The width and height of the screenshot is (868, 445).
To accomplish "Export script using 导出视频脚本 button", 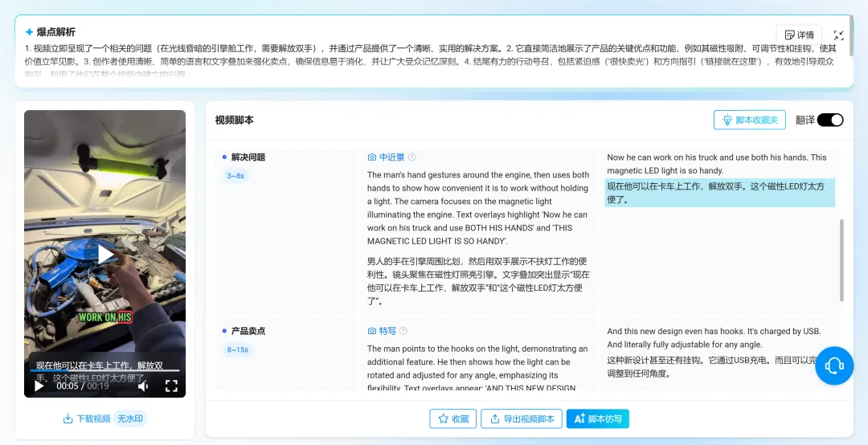I will [x=521, y=418].
